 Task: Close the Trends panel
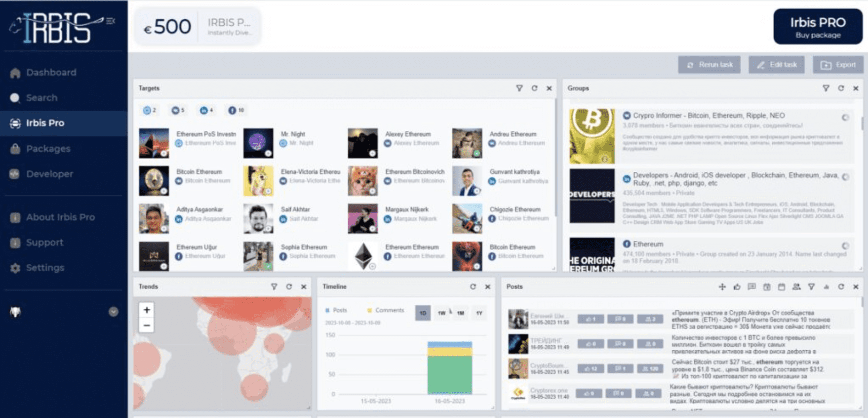tap(304, 287)
